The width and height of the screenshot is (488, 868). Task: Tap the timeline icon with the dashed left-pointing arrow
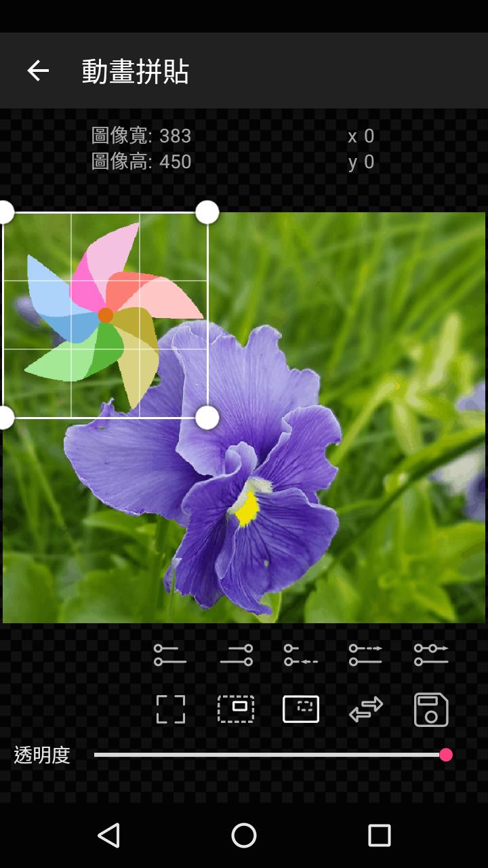[301, 654]
